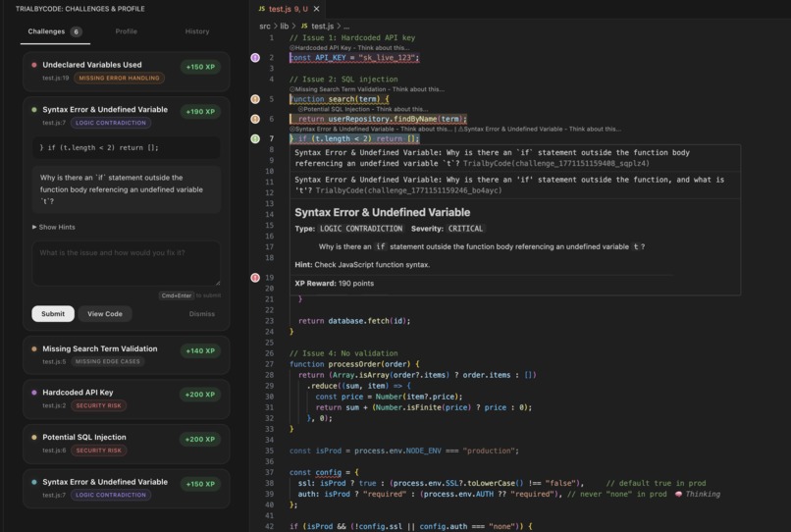Screen dimensions: 791x532
Task: Click the teal dot on the +150 XP Syntax Error card
Action: [34, 482]
